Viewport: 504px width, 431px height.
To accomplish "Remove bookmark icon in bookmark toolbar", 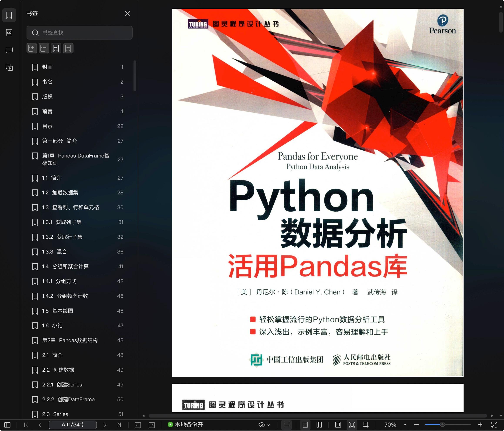I will click(x=68, y=48).
